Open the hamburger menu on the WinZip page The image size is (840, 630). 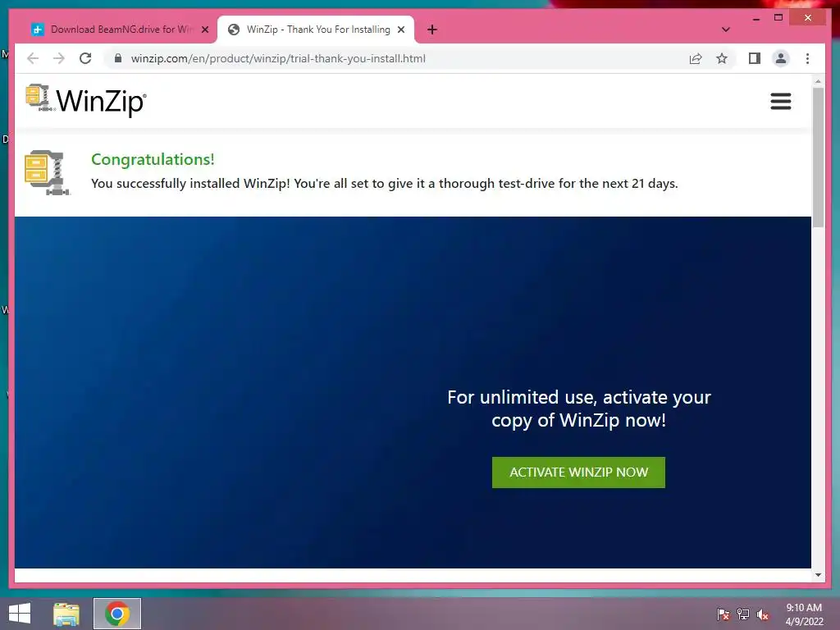pos(781,101)
